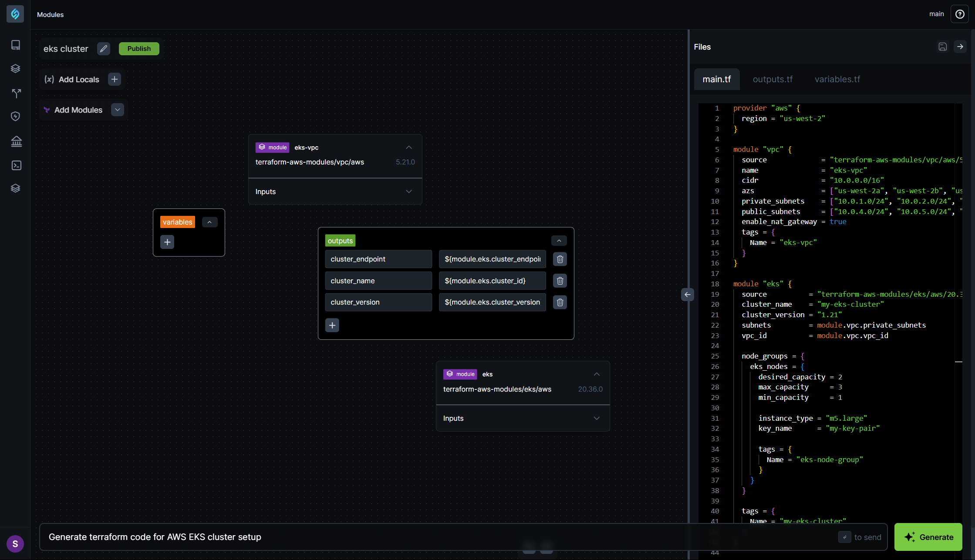
Task: Open the terminal icon in the sidebar
Action: click(17, 165)
